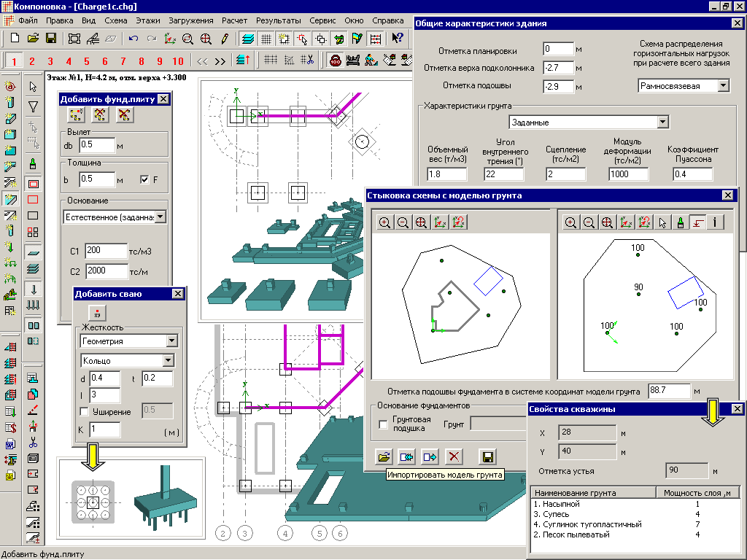
Task: Open the Кольцо pile shape dropdown
Action: [169, 360]
